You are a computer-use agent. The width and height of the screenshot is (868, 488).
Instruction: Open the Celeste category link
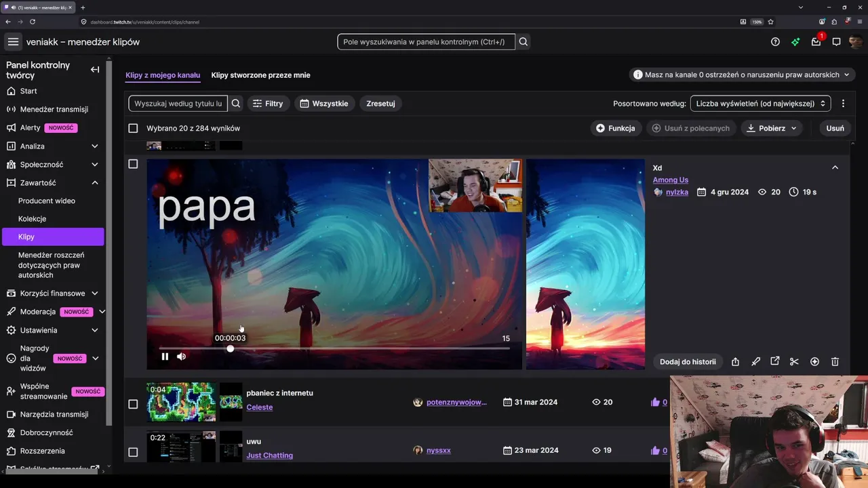pyautogui.click(x=260, y=407)
